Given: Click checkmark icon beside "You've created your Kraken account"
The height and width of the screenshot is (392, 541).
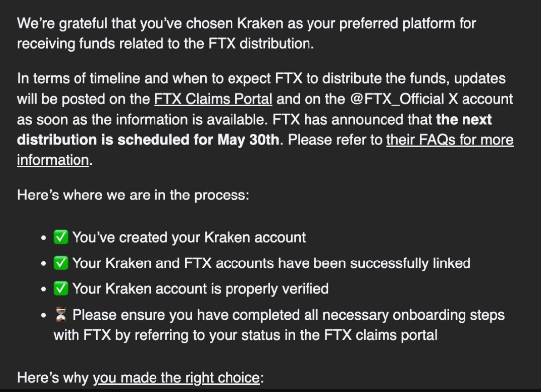Looking at the screenshot, I should 61,237.
